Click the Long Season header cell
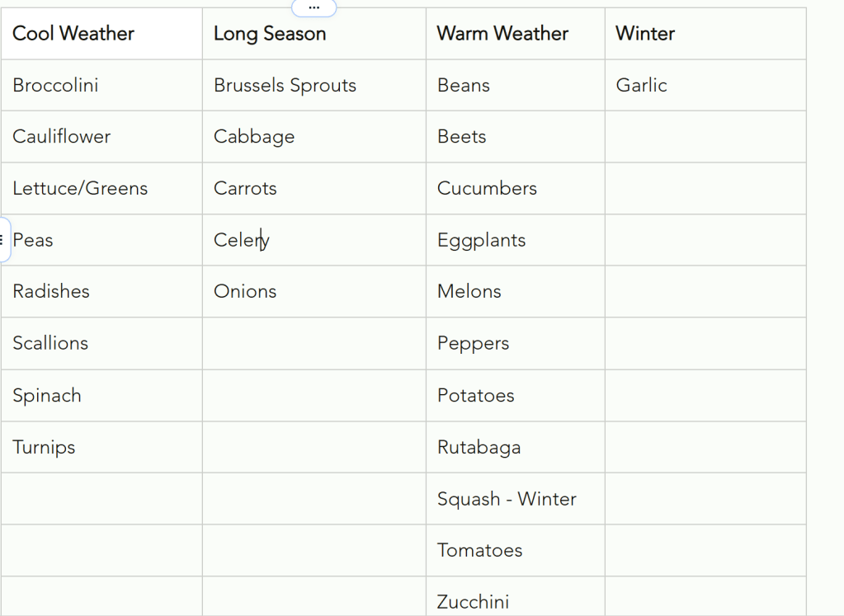 (270, 34)
